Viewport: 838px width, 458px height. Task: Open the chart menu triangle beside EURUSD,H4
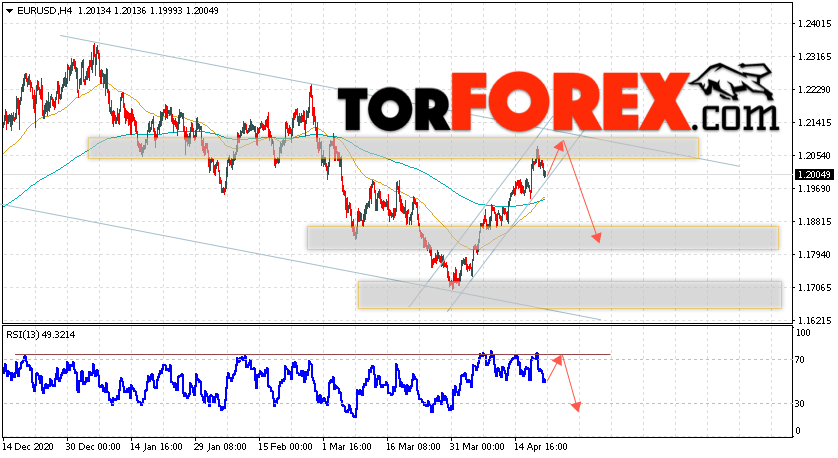click(10, 11)
